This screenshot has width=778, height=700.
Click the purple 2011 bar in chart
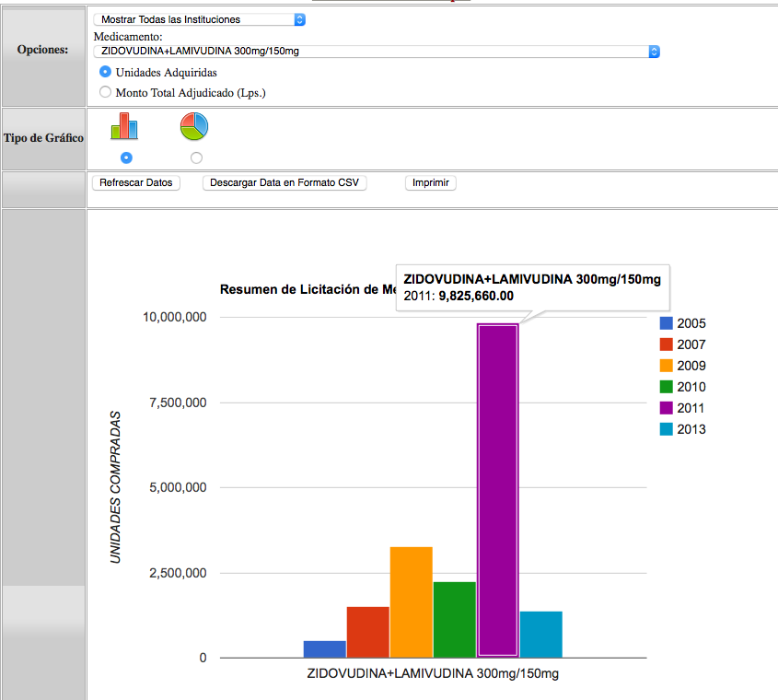[x=498, y=491]
